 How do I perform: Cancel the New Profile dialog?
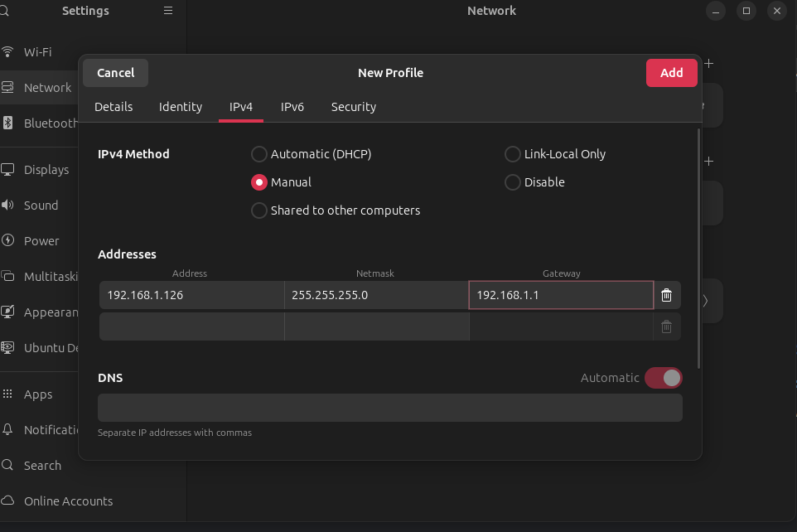click(116, 73)
